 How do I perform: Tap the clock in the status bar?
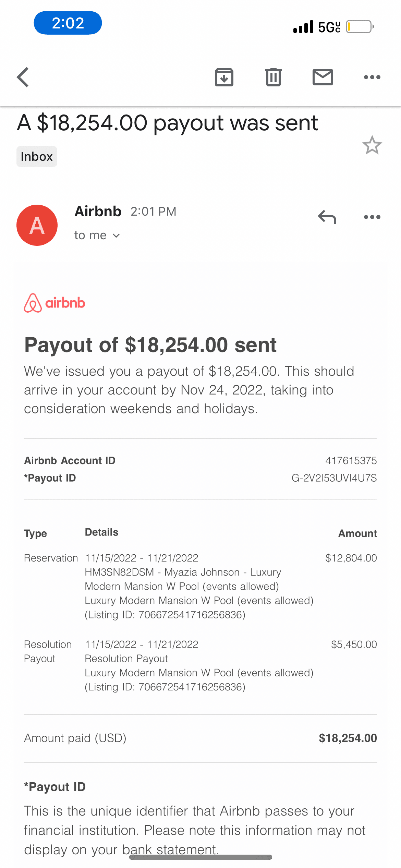[68, 23]
